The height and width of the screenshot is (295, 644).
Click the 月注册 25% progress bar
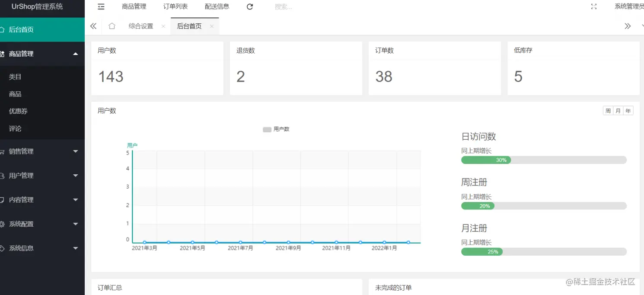click(x=544, y=252)
